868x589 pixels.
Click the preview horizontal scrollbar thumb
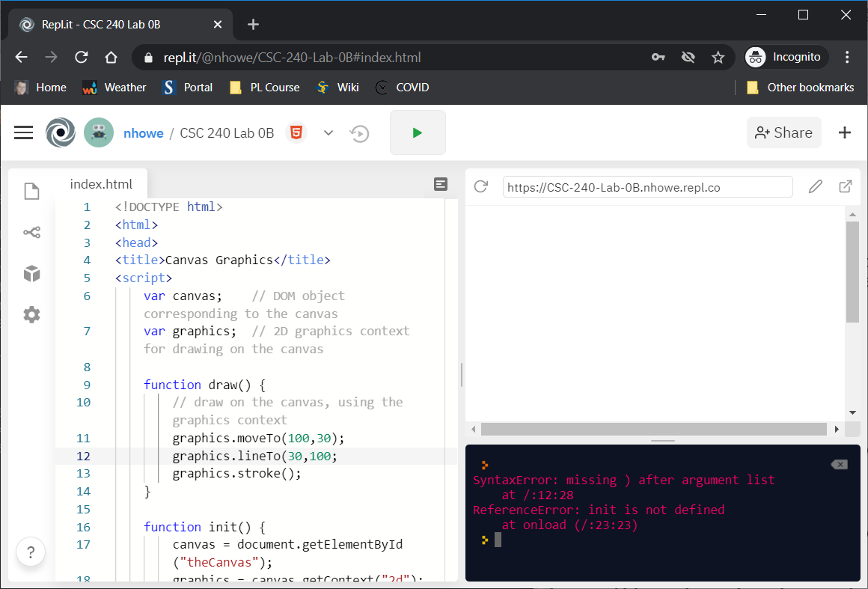click(654, 429)
